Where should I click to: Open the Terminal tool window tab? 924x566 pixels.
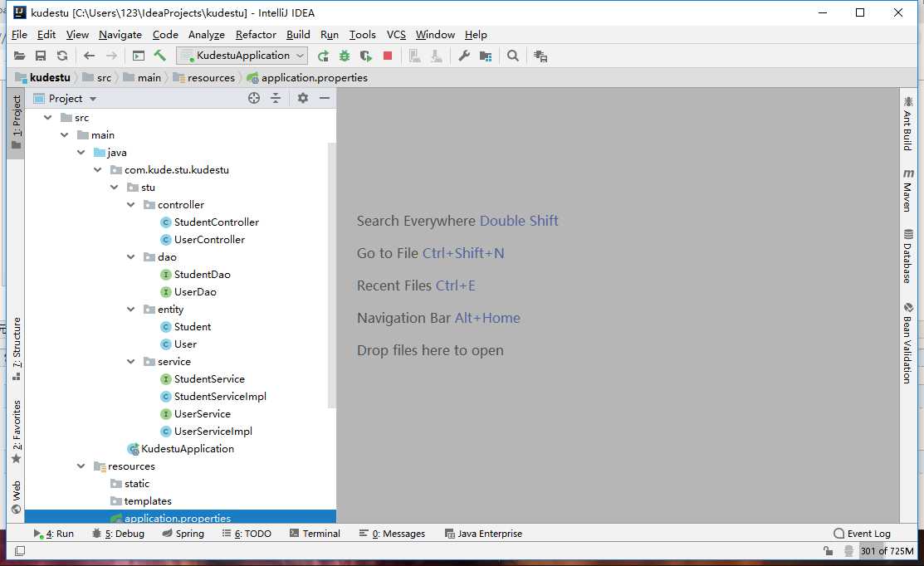pos(315,534)
